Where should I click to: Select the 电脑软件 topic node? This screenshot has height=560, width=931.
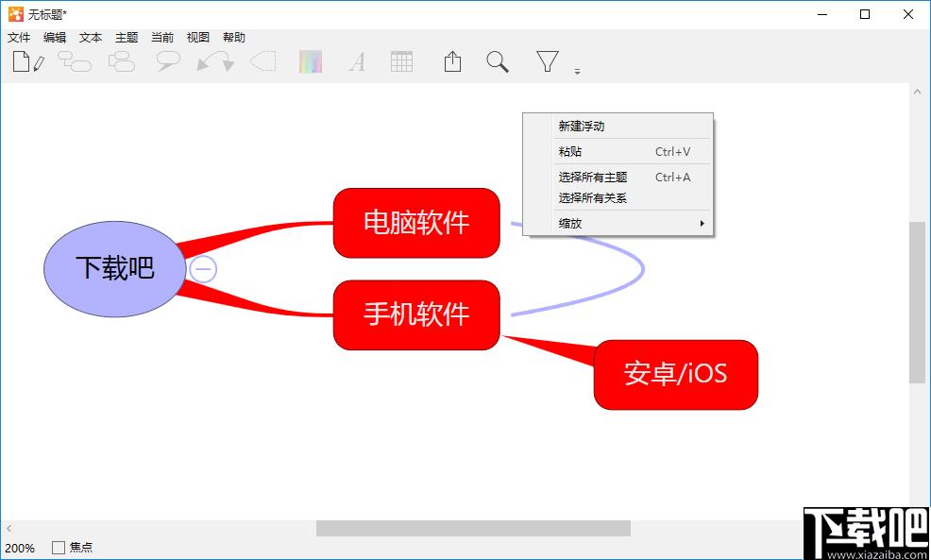pos(416,223)
